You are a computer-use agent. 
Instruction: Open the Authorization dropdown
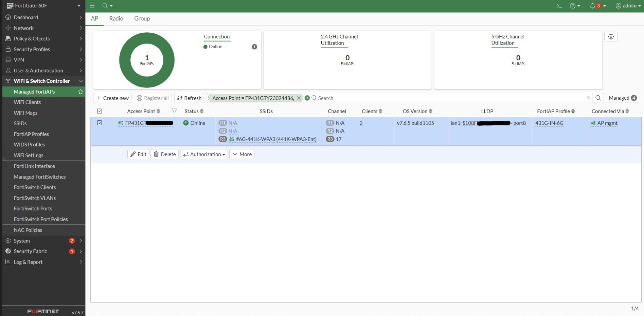tap(204, 154)
